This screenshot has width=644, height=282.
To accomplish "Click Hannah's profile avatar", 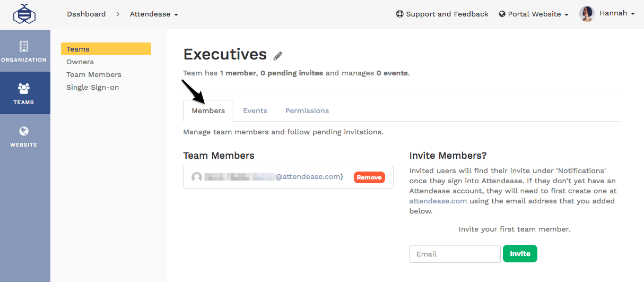I will 587,14.
